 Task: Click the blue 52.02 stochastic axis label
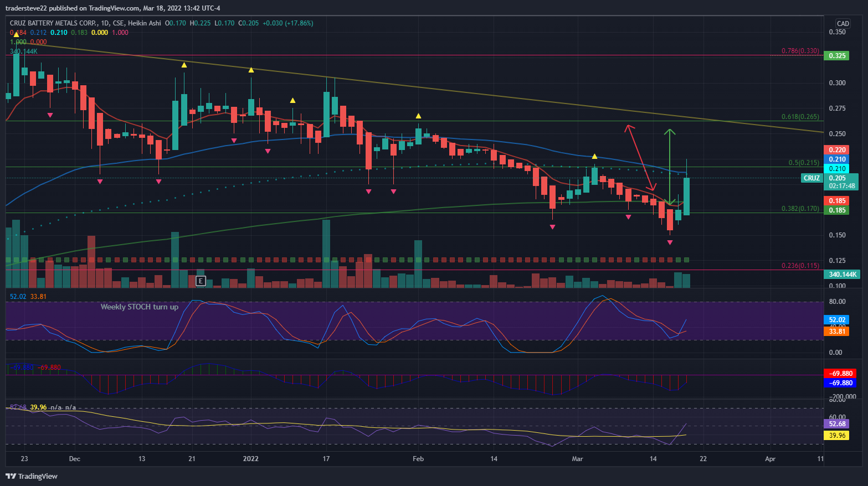(x=836, y=320)
